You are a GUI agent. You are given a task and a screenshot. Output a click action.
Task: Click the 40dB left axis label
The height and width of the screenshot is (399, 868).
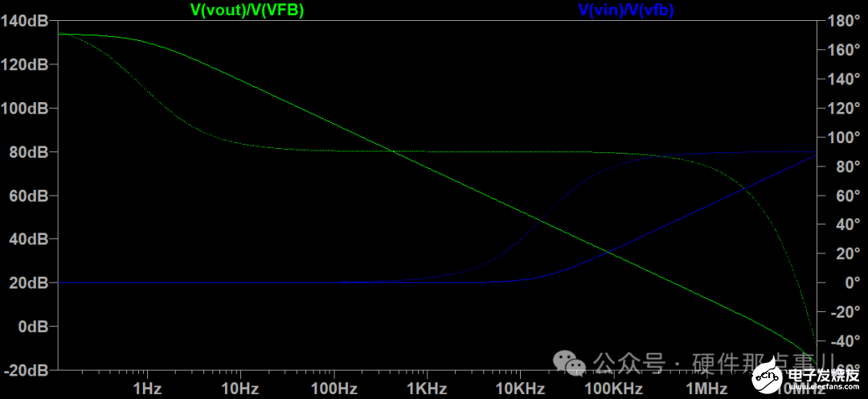point(27,240)
